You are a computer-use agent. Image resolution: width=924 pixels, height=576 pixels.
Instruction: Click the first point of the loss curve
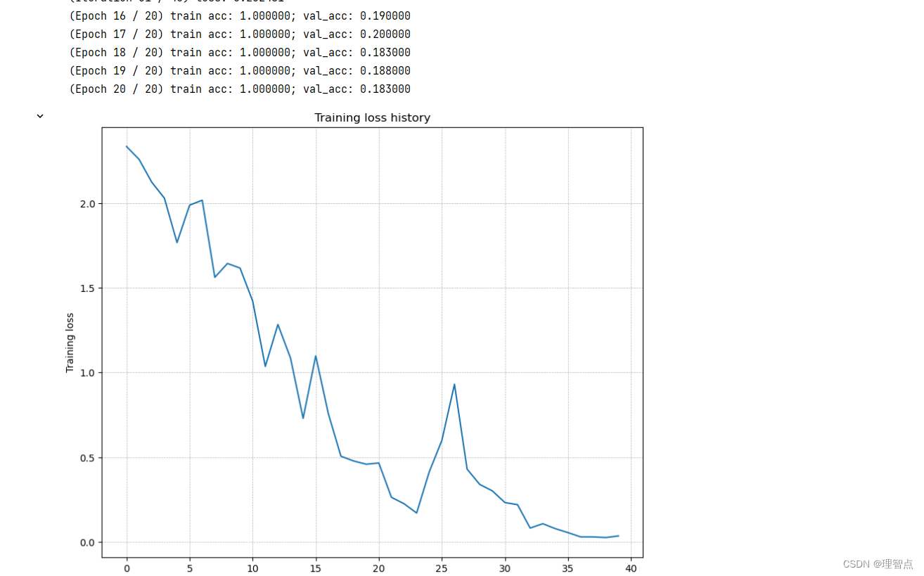(127, 146)
